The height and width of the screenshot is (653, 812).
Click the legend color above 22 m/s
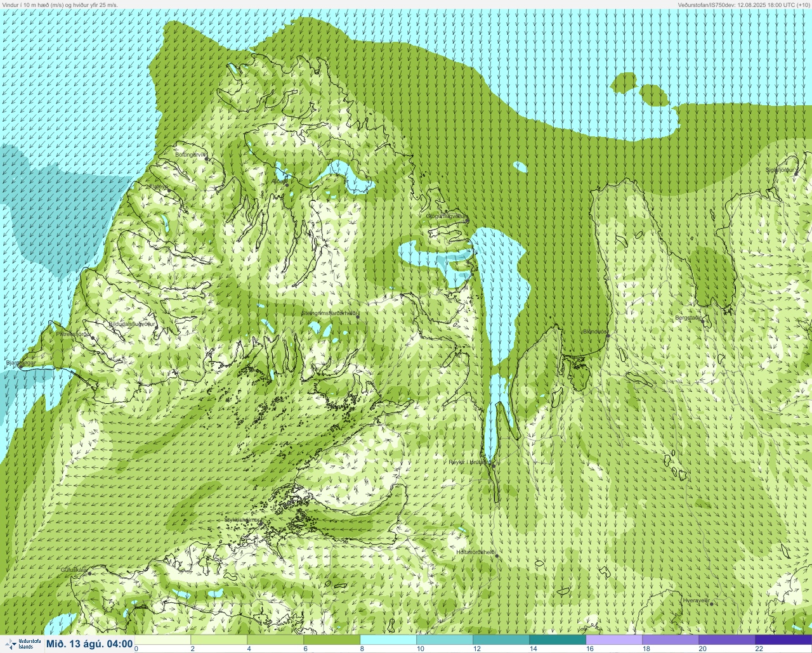[783, 639]
